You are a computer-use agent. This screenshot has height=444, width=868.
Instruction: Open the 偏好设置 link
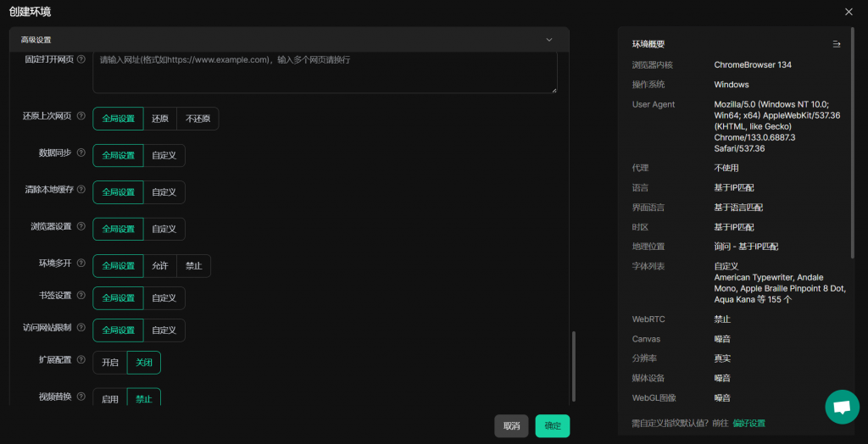click(x=748, y=423)
